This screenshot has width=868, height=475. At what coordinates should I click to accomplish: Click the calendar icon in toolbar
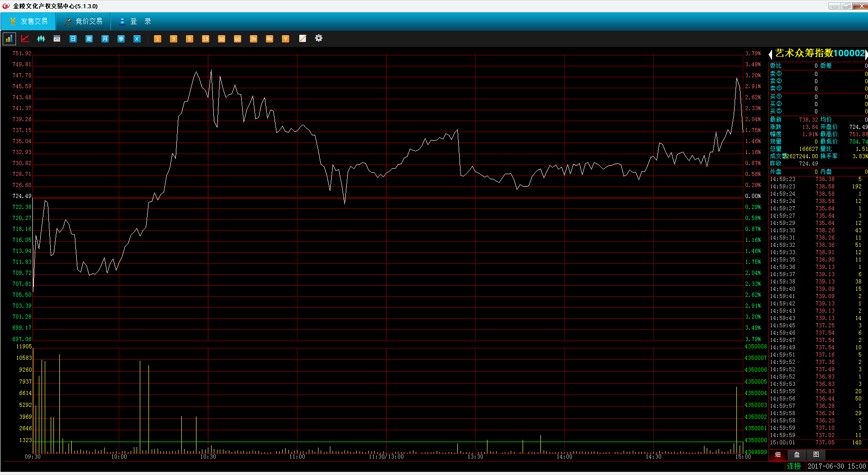57,39
